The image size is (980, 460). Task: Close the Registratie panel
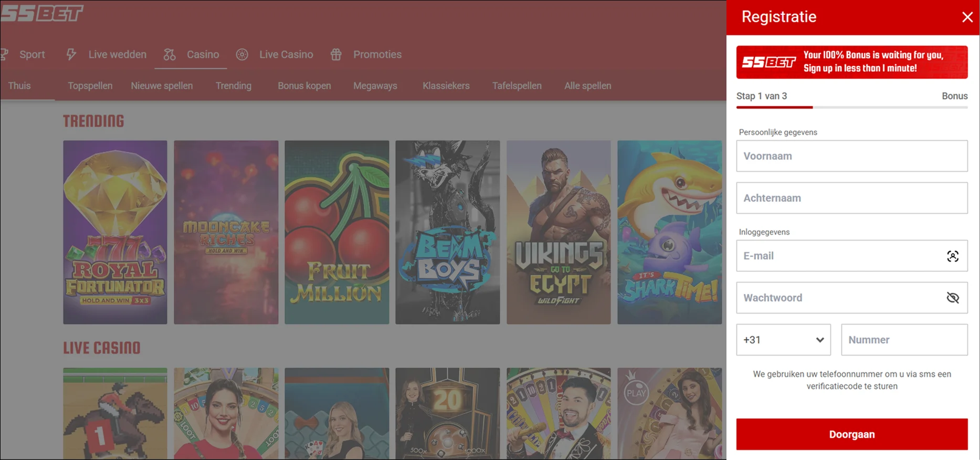tap(967, 17)
